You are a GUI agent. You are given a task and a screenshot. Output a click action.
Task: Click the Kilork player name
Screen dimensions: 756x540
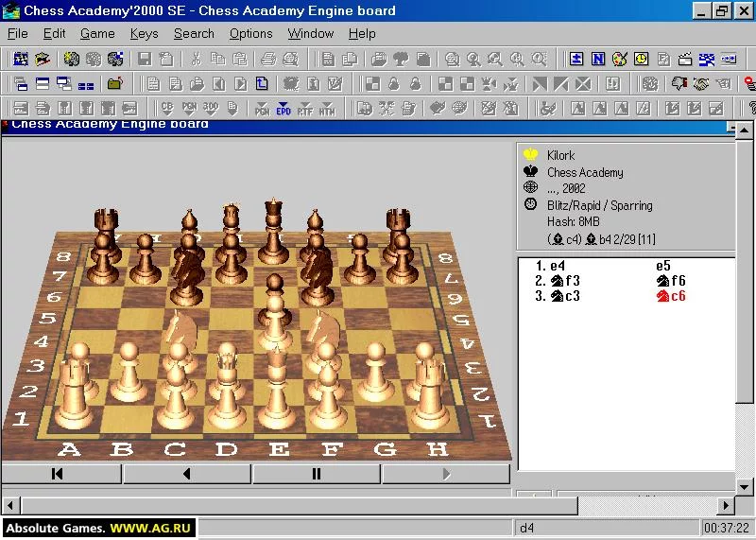[560, 155]
